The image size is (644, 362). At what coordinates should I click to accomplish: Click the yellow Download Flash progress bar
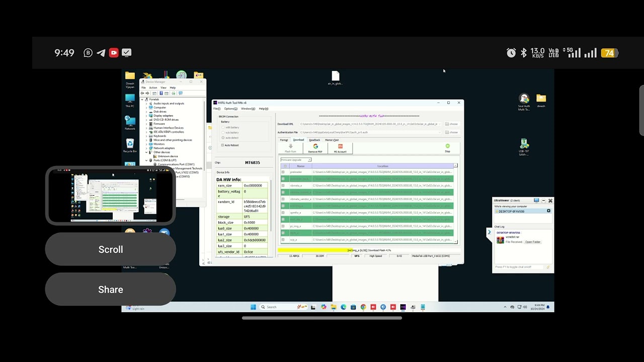(369, 250)
